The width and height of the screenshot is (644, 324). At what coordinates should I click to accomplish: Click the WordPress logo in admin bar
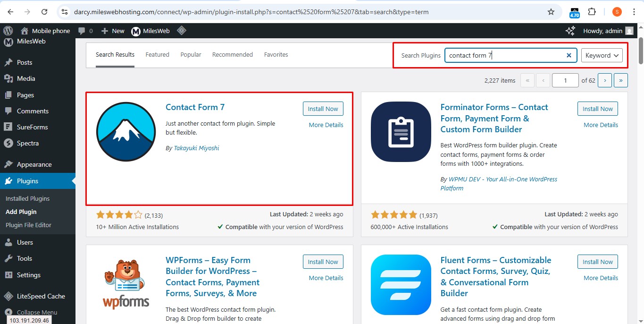tap(8, 31)
